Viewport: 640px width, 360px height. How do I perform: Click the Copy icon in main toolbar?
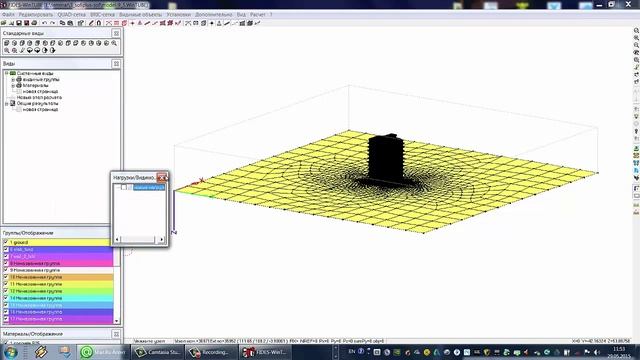click(62, 23)
